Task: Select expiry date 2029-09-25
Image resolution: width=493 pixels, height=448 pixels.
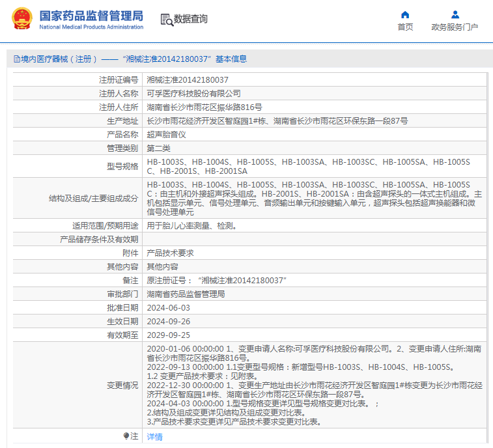Action: pos(169,335)
